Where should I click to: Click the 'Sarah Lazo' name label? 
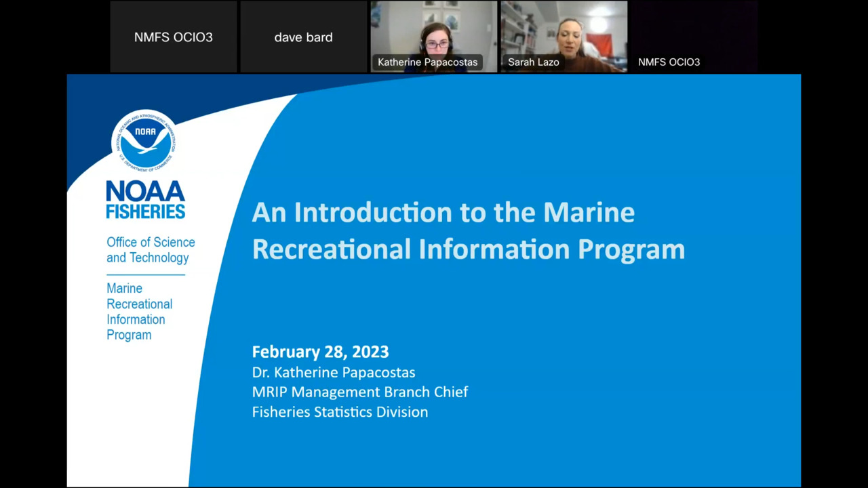pos(534,62)
